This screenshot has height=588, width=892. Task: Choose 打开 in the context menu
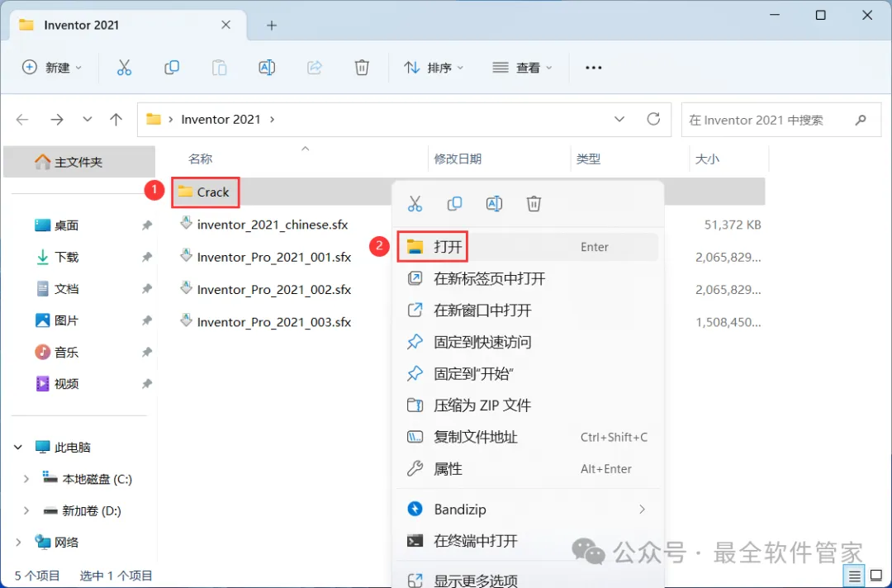click(x=527, y=247)
